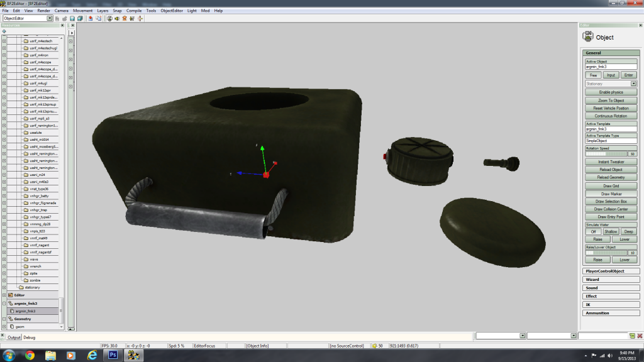Viewport: 644px width, 362px height.
Task: Click the Open file icon in the toolbar
Action: [x=65, y=18]
